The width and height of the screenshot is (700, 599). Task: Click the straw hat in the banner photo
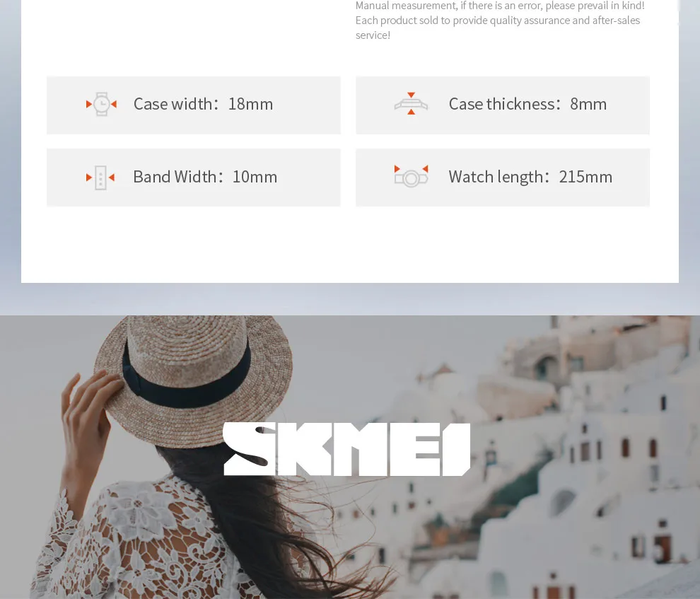click(194, 379)
